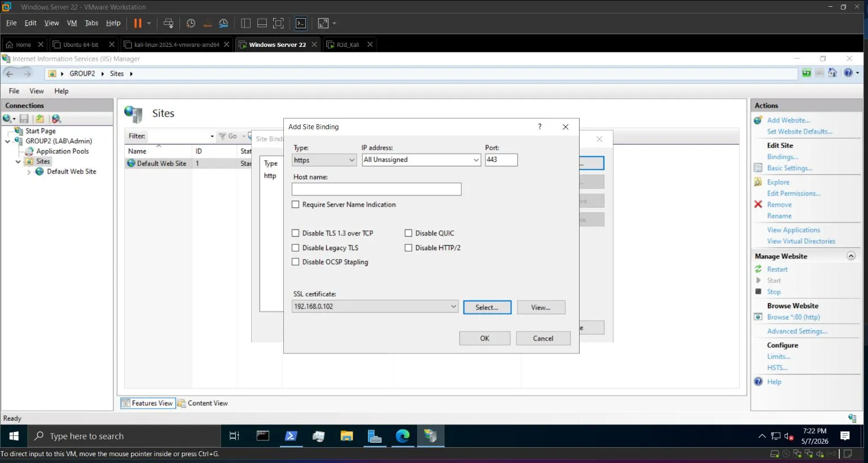This screenshot has height=463, width=868.
Task: Open the Filter dropdown arrow
Action: 212,136
